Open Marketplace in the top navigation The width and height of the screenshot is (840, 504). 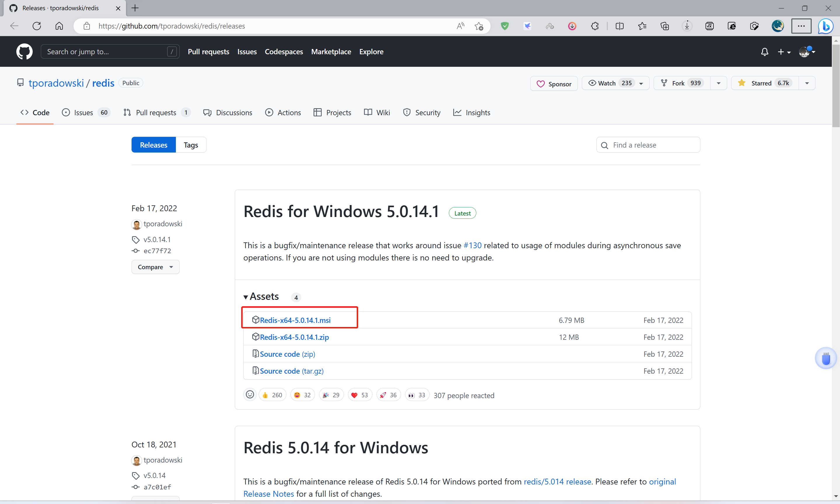[331, 52]
